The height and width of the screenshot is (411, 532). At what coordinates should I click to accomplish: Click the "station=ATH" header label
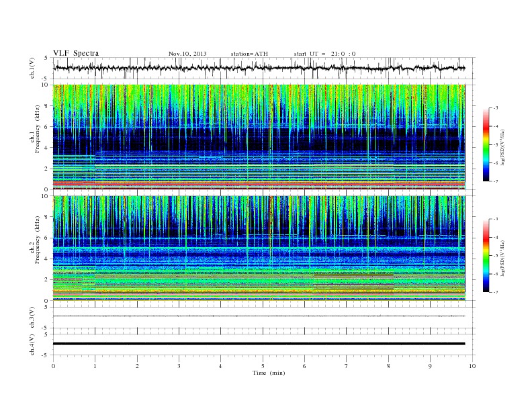click(x=249, y=54)
